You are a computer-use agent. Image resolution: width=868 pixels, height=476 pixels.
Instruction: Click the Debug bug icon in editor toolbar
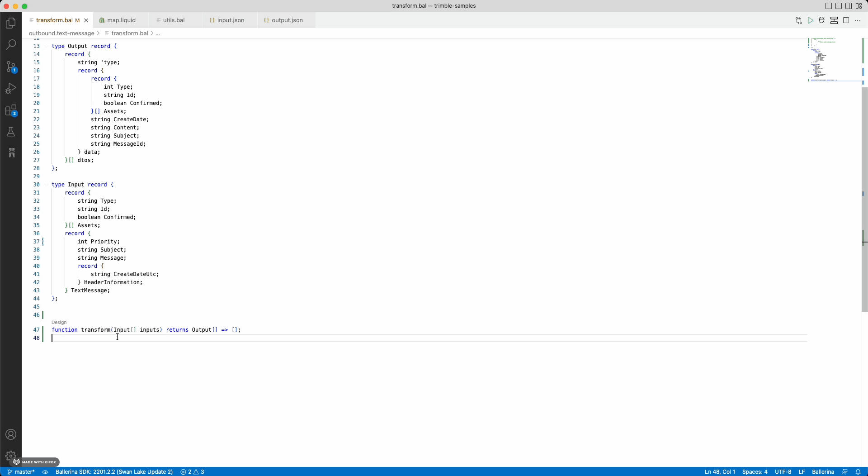[x=822, y=20]
